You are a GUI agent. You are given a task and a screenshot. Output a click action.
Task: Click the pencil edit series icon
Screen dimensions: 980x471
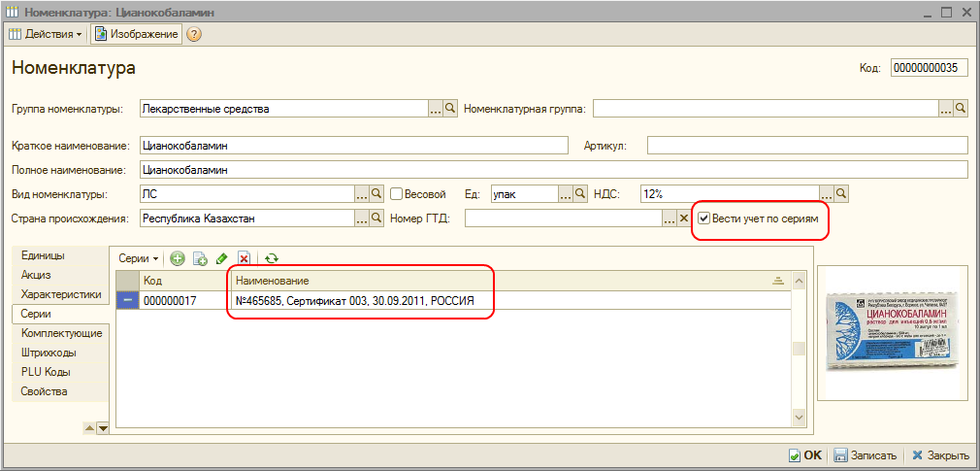222,258
